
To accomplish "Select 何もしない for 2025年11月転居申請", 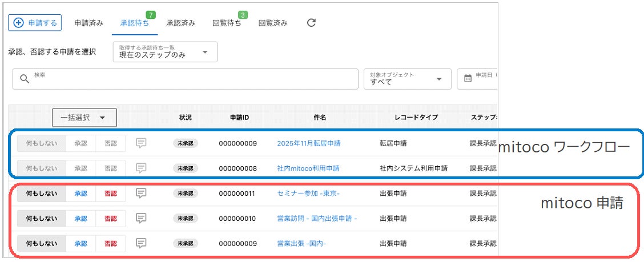I will 42,144.
